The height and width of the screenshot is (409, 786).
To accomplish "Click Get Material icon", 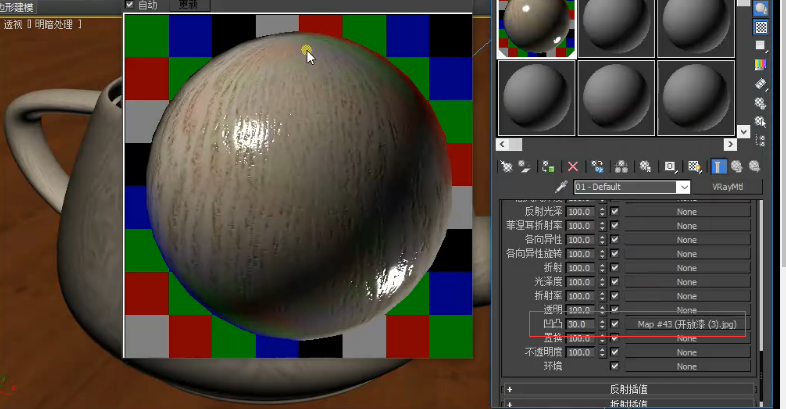I will [506, 166].
